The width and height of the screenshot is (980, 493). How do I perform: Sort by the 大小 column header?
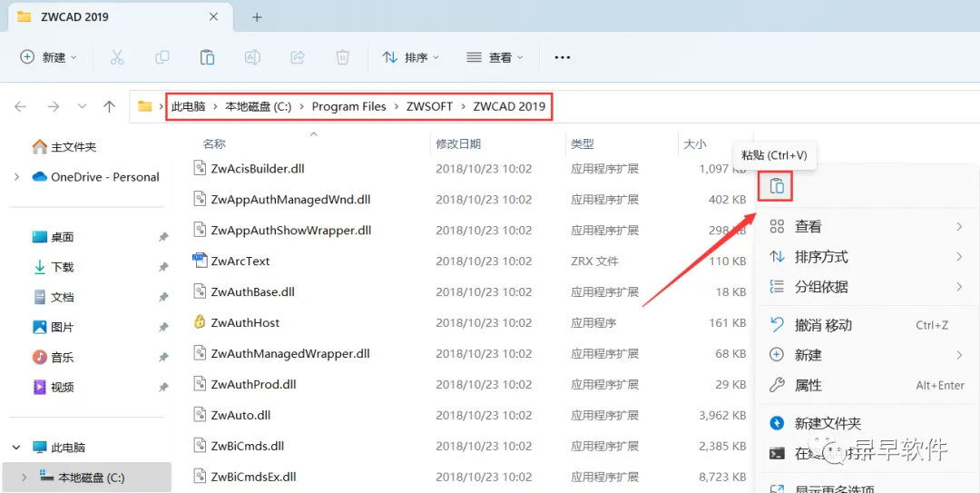tap(694, 143)
